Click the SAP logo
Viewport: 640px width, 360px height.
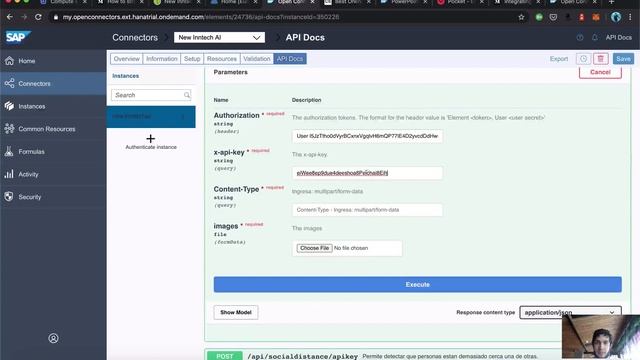click(17, 37)
